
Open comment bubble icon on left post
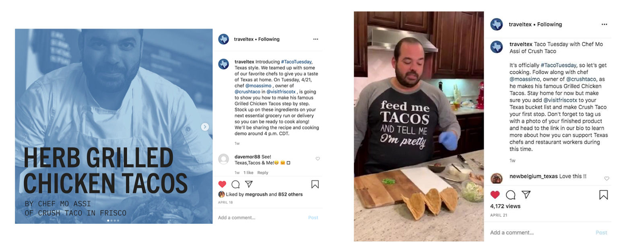[x=236, y=184]
